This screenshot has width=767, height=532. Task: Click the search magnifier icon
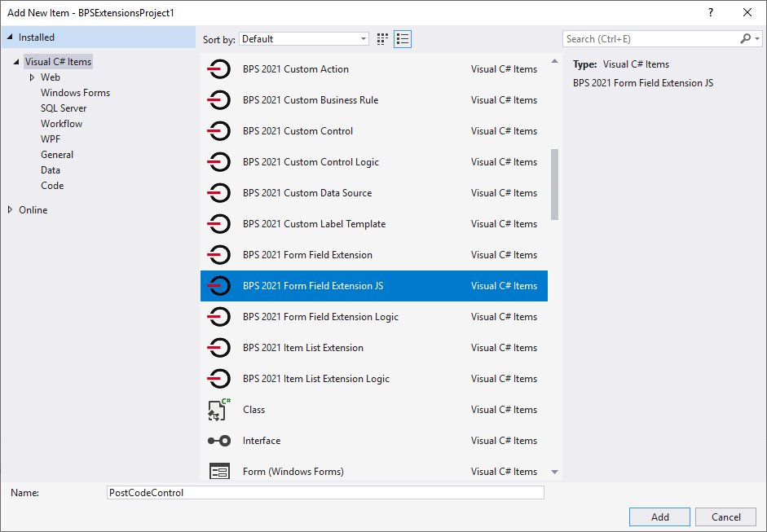point(745,38)
